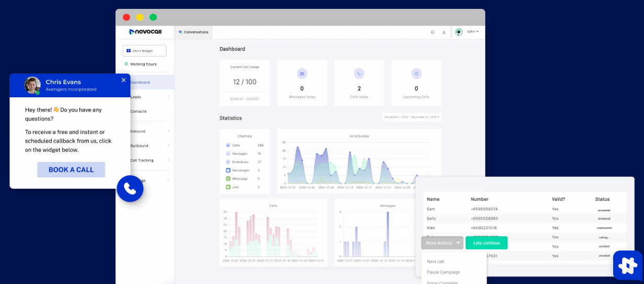Expand the More Actions dropdown
The width and height of the screenshot is (644, 284).
pyautogui.click(x=442, y=243)
